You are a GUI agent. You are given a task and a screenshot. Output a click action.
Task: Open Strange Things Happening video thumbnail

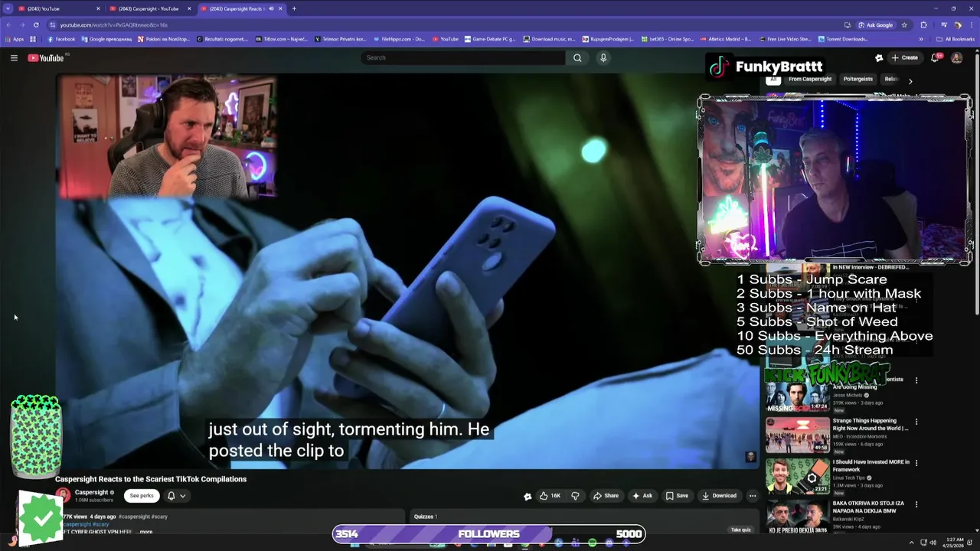pos(797,435)
